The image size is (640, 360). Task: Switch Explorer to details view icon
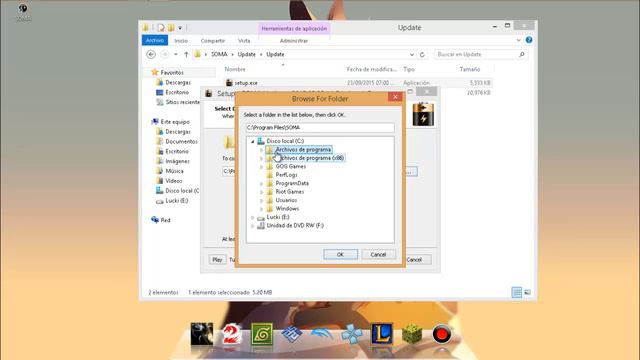click(x=517, y=292)
